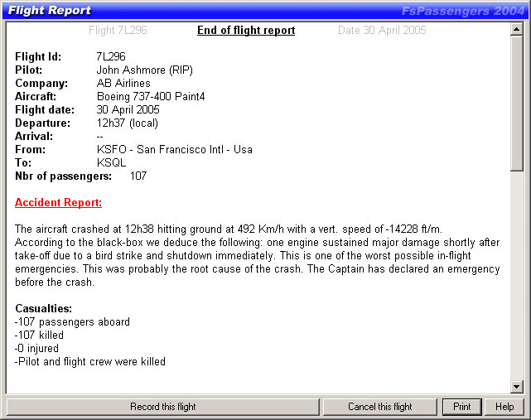Click the Flight Id value 7L296
The width and height of the screenshot is (531, 420).
click(x=111, y=56)
